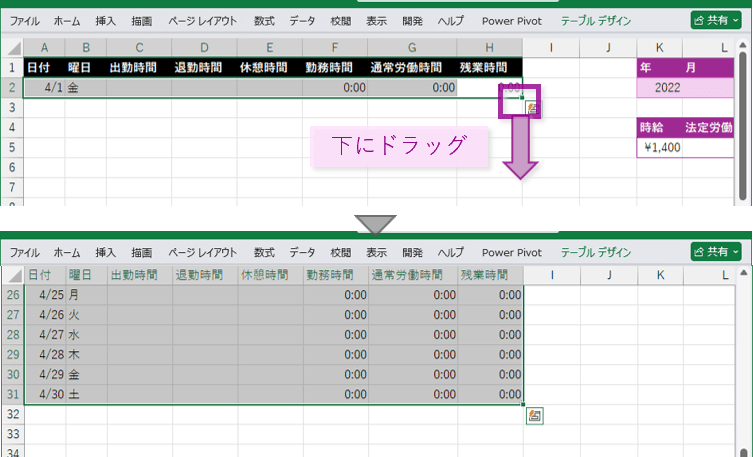753x457 pixels.
Task: Open 表示 tab in the lower Excel ribbon
Action: (376, 253)
